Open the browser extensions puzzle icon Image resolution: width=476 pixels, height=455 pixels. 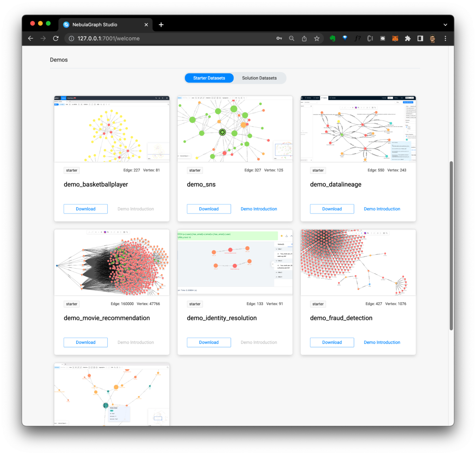pos(408,38)
